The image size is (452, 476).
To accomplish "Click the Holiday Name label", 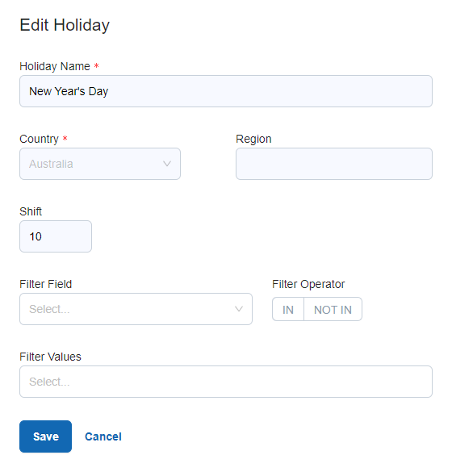I will pos(55,66).
